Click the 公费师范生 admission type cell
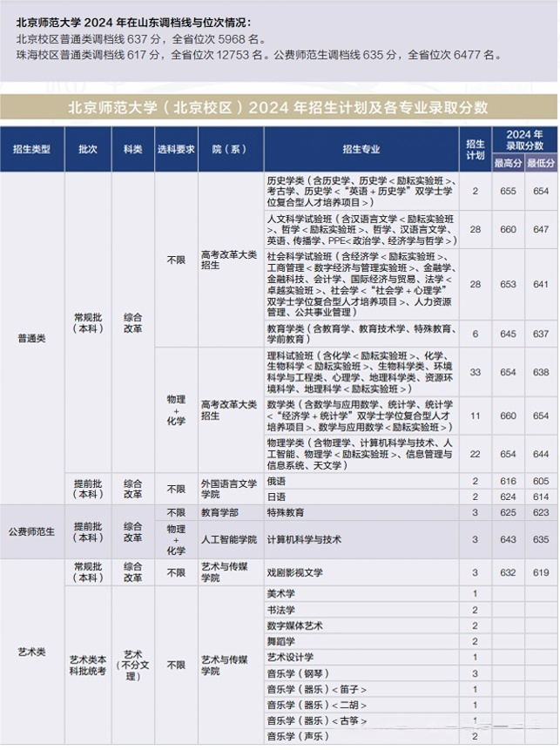This screenshot has height=750, width=560. tap(31, 531)
